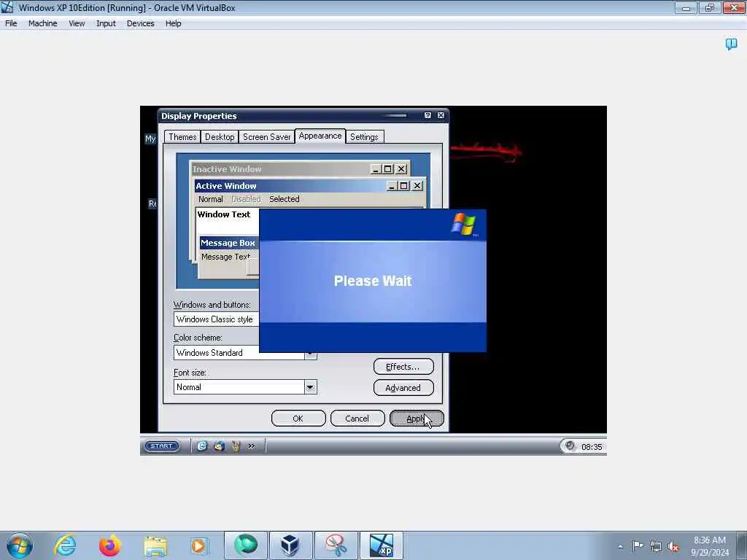This screenshot has width=747, height=560.
Task: Click the XP system tray icon
Action: [x=570, y=446]
